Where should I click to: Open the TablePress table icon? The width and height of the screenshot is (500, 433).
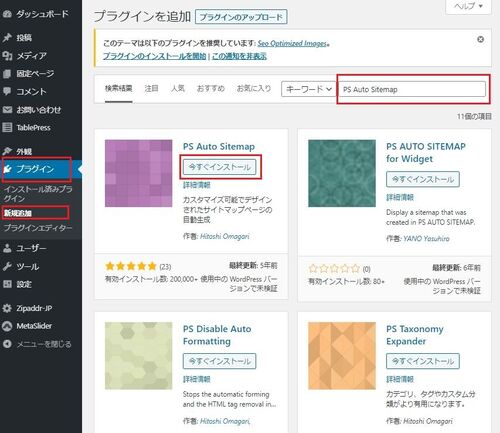click(7, 127)
